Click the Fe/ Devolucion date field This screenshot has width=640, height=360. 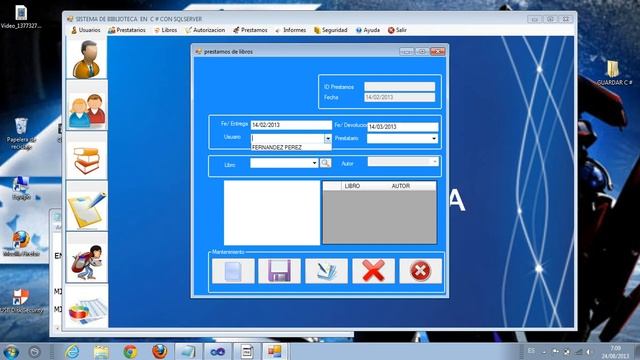(402, 127)
